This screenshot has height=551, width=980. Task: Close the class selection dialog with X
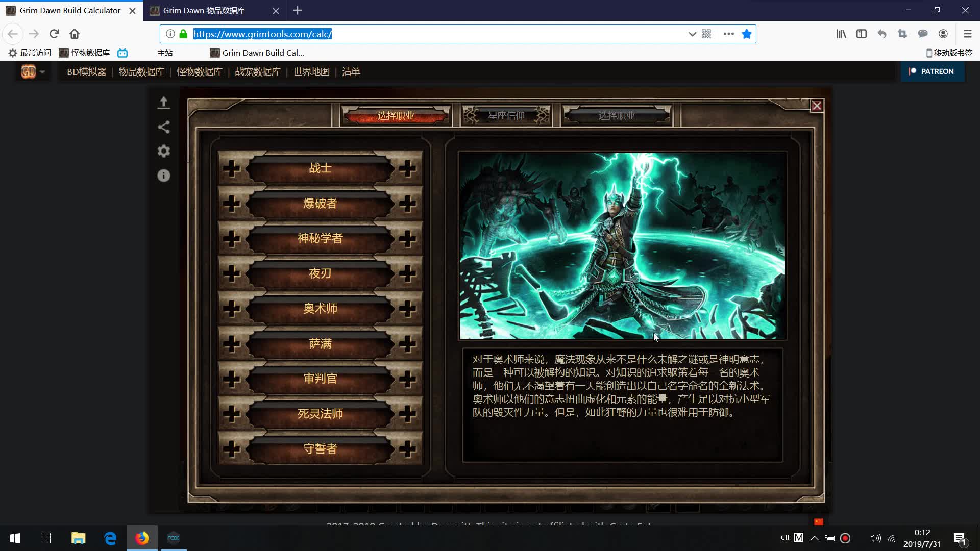817,106
